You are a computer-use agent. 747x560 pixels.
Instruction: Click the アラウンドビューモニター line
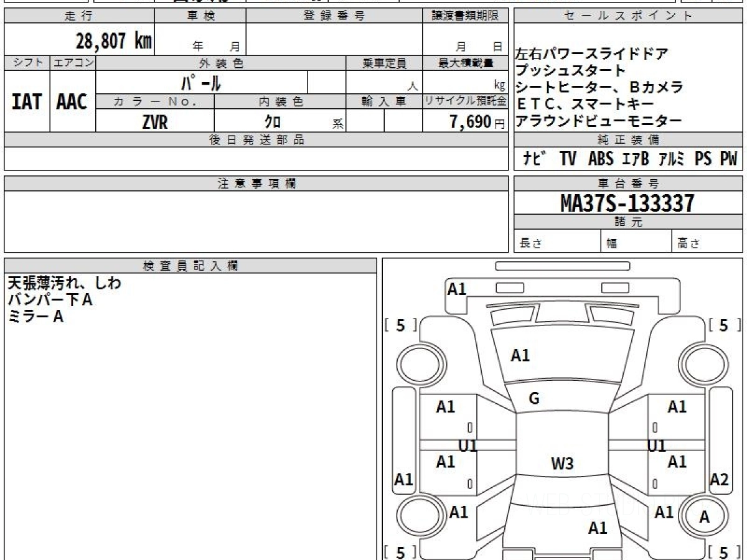tap(599, 121)
